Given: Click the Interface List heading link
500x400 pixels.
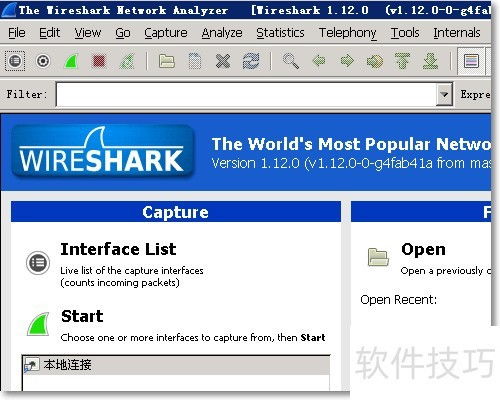Looking at the screenshot, I should coord(118,249).
